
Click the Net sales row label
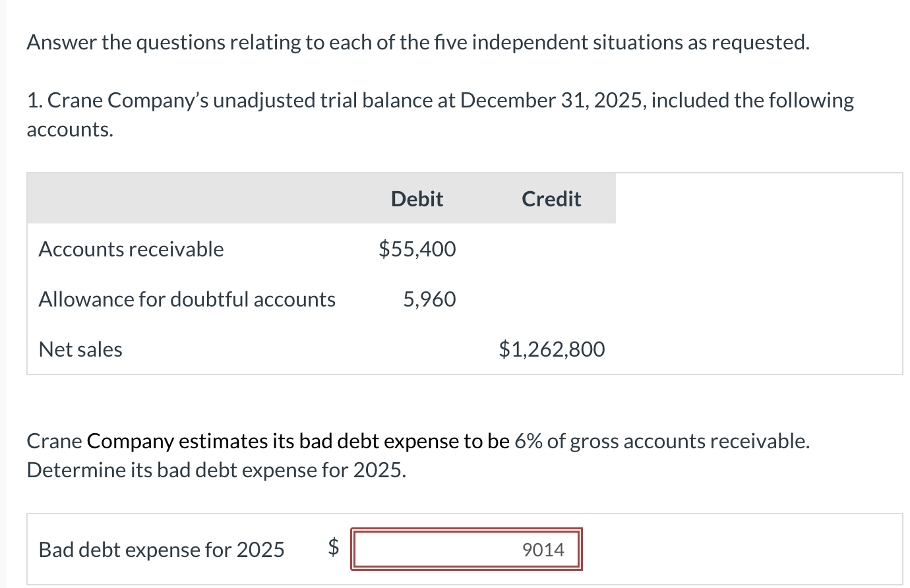[x=80, y=349]
